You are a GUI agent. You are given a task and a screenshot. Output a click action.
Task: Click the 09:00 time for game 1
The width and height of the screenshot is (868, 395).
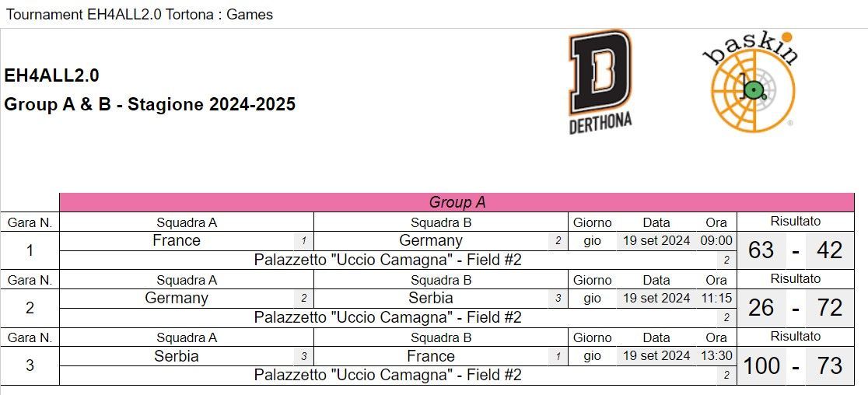(716, 240)
